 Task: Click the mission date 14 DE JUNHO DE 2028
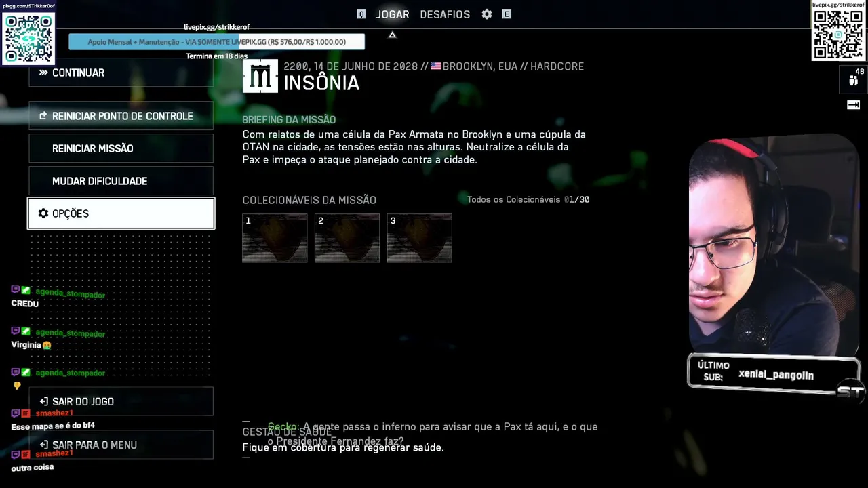pos(365,66)
